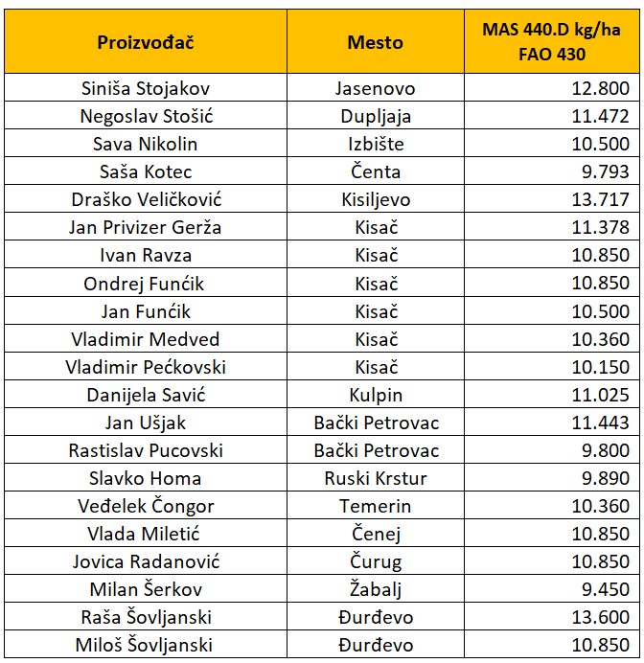Click the Jan Privizer Gerža cell

click(146, 228)
